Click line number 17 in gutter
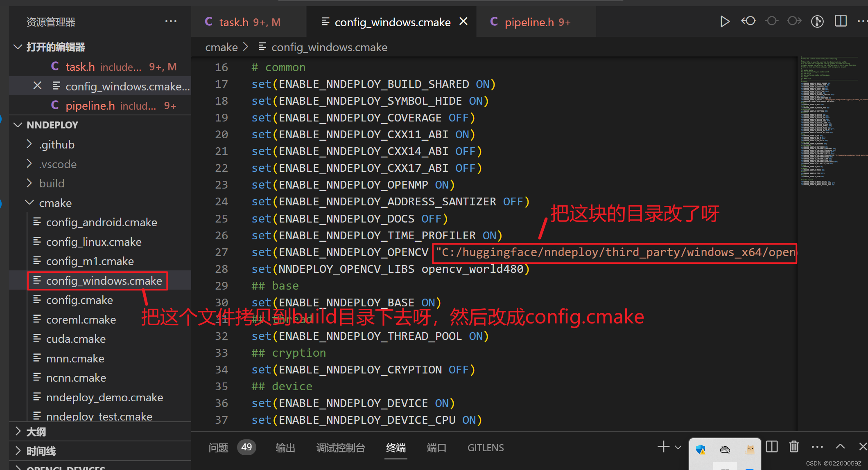868x470 pixels. [x=221, y=84]
